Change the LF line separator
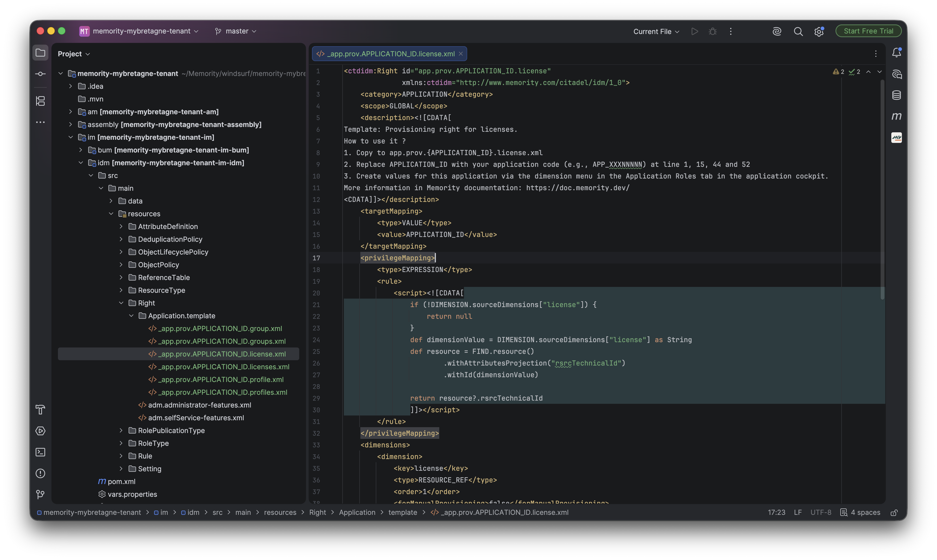 [x=797, y=512]
